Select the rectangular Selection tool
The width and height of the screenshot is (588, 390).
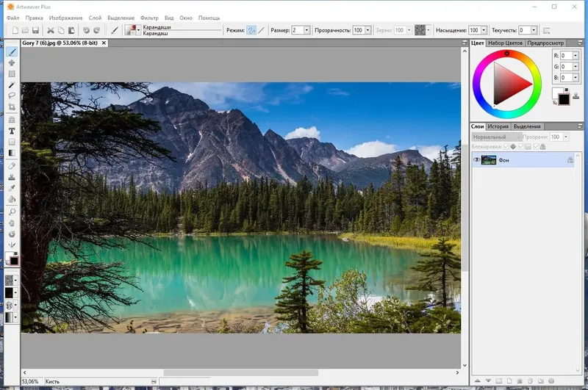point(12,74)
